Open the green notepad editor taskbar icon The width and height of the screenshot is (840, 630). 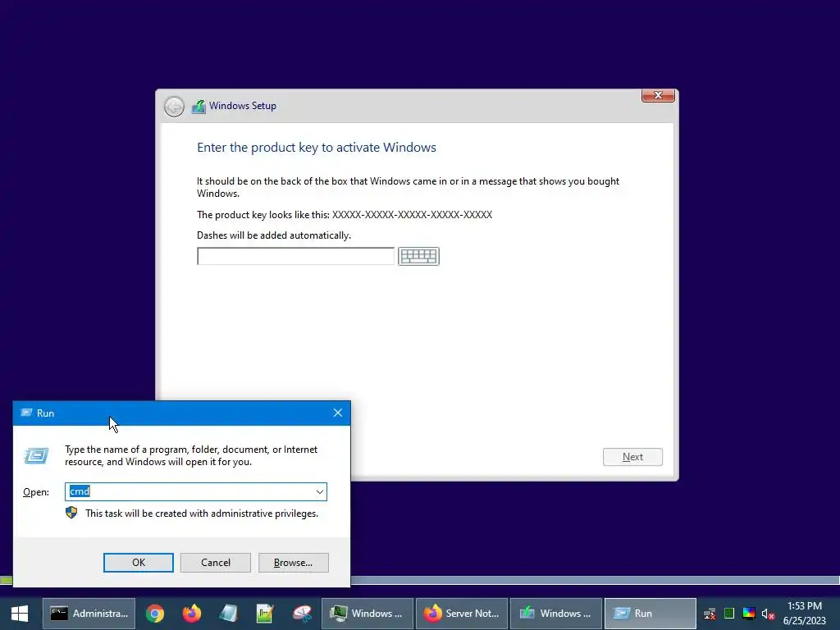click(265, 614)
